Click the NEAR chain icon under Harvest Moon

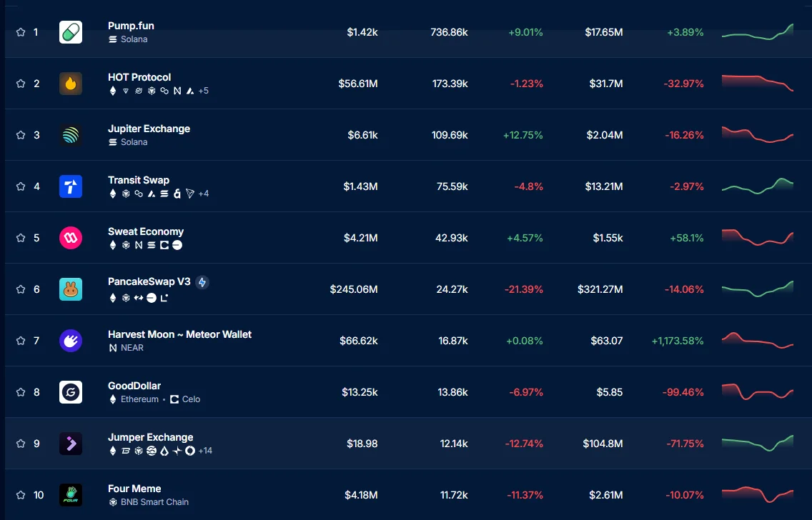112,348
